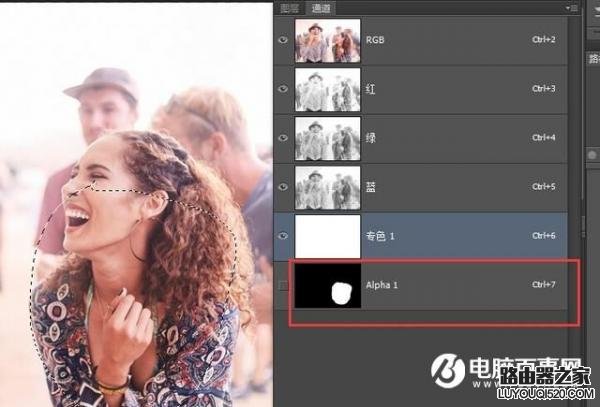Click the Ctrl+6 shortcut text

[543, 236]
